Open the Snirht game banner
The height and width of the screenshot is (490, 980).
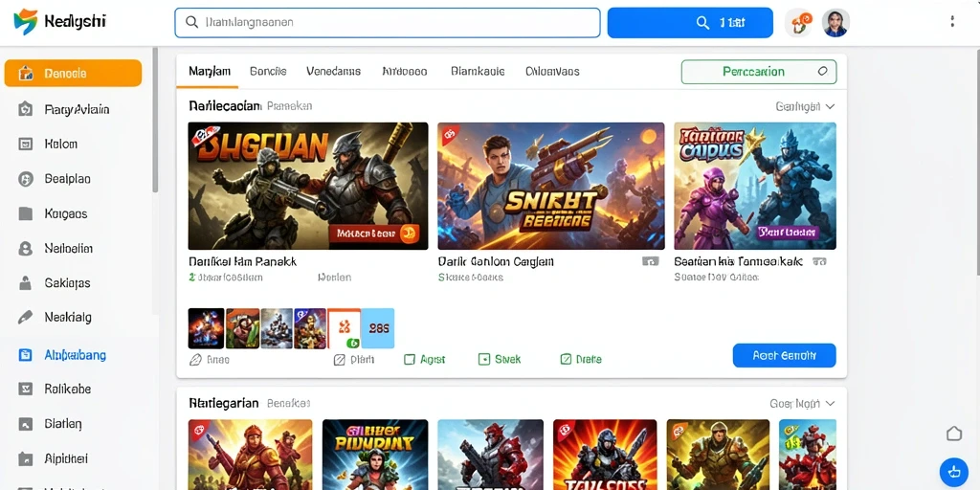click(x=550, y=186)
